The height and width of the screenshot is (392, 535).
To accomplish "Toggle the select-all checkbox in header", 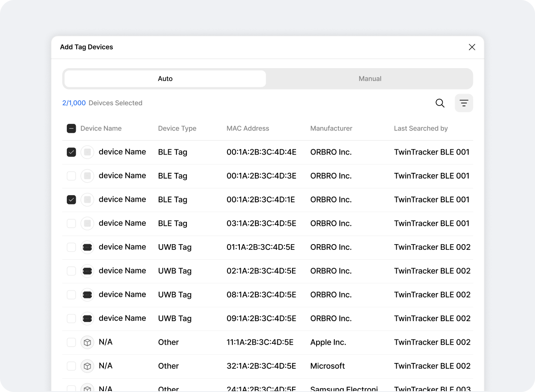I will coord(71,129).
